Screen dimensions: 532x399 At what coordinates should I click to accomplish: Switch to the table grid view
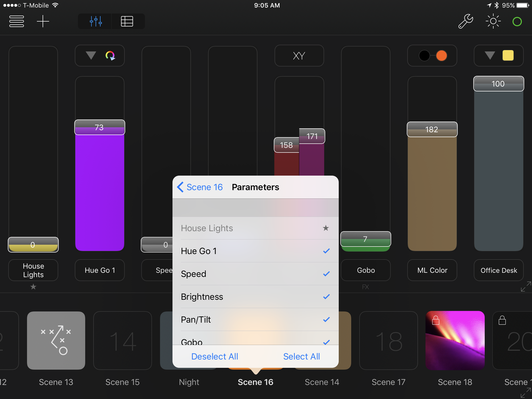point(127,21)
